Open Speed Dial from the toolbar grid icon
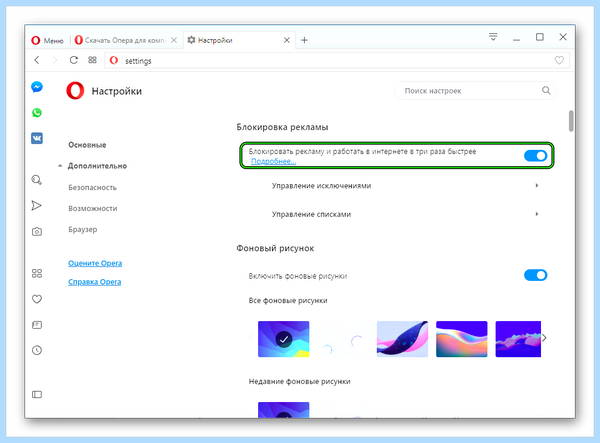This screenshot has height=443, width=600. [92, 60]
